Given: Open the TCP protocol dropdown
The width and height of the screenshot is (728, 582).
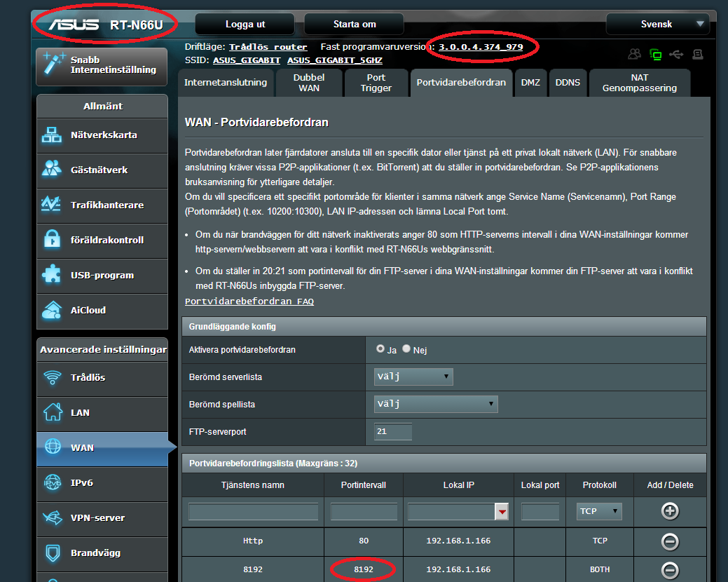Looking at the screenshot, I should coord(599,511).
